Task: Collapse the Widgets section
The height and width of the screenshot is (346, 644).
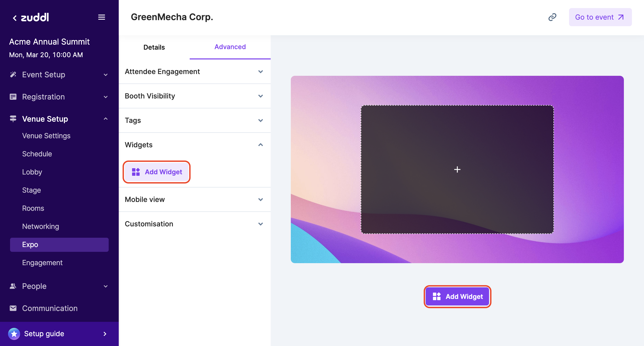Action: click(261, 145)
